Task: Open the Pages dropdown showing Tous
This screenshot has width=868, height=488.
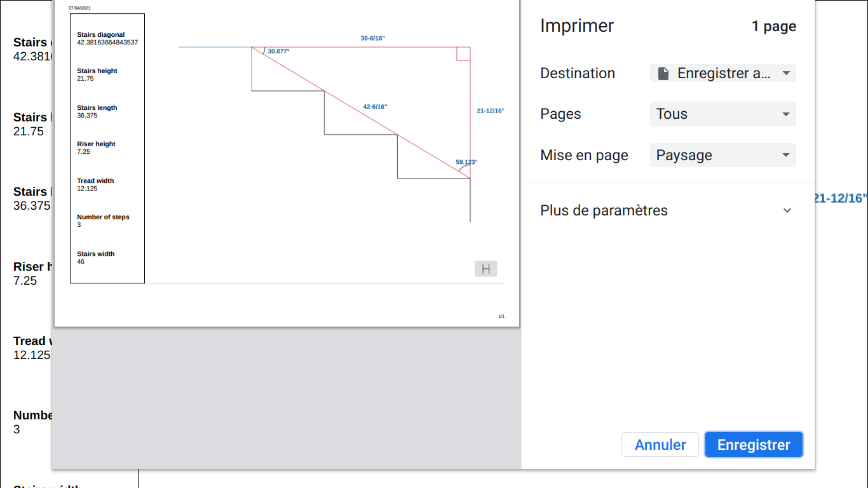Action: [722, 114]
